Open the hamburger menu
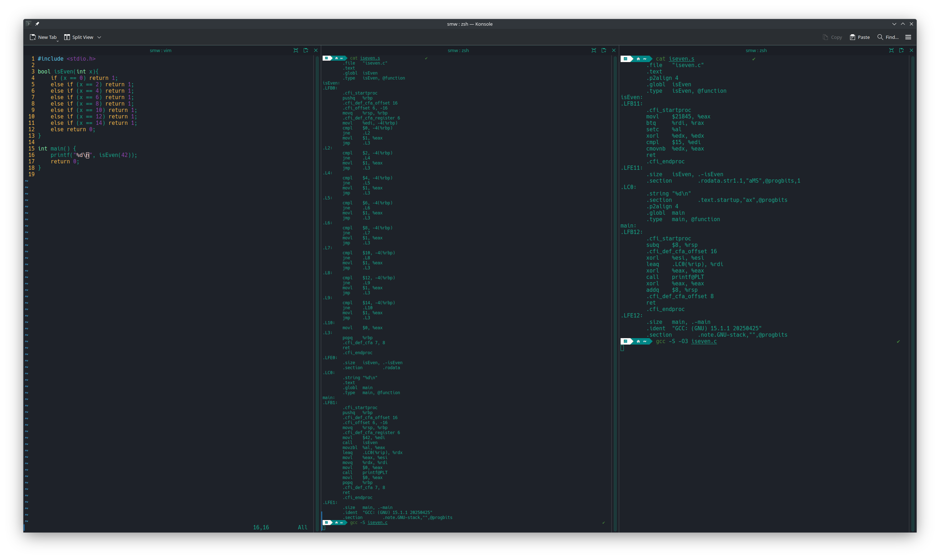Screen dimensions: 940x560 click(908, 37)
